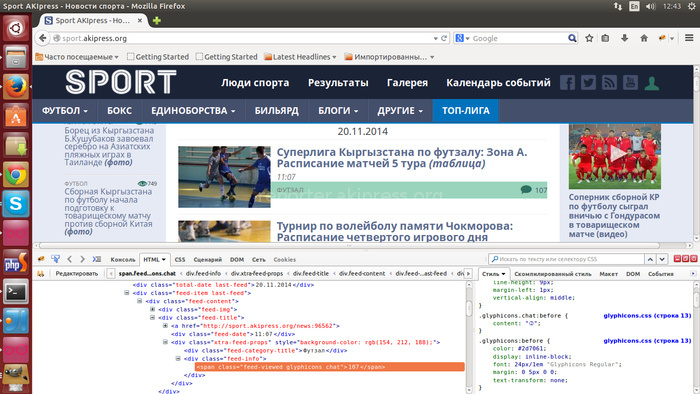Collapse the div feed-title node
This screenshot has height=394, width=700.
click(x=152, y=318)
